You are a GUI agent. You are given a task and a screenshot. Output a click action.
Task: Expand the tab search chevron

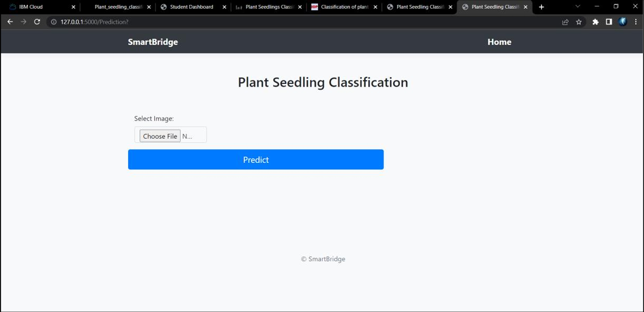tap(578, 7)
